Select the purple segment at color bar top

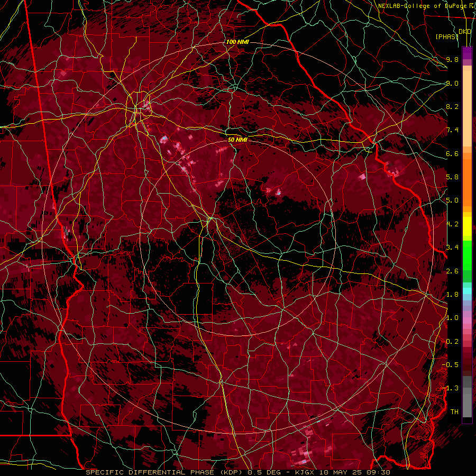[467, 53]
